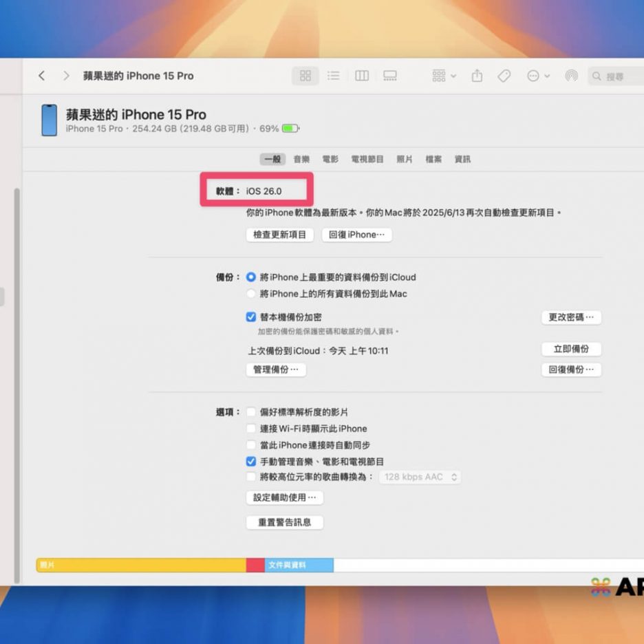The width and height of the screenshot is (644, 644).
Task: Open the more actions ellipsis menu
Action: click(x=538, y=76)
